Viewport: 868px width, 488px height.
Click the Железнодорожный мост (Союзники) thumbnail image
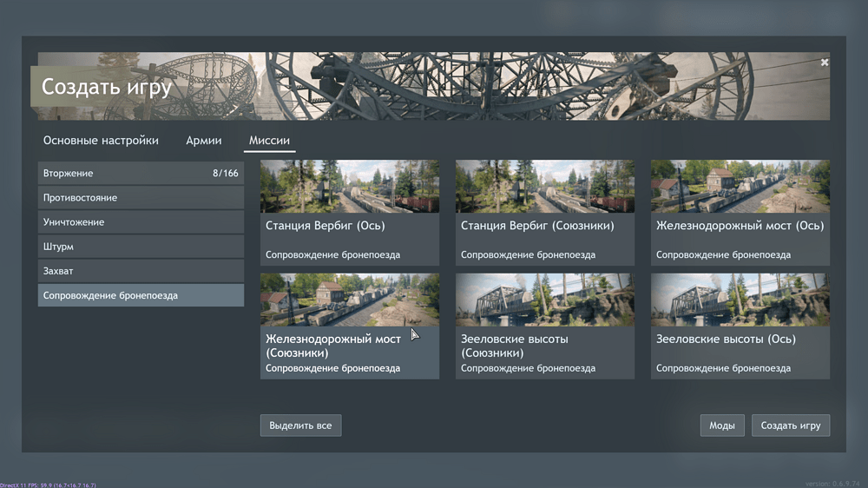[350, 300]
